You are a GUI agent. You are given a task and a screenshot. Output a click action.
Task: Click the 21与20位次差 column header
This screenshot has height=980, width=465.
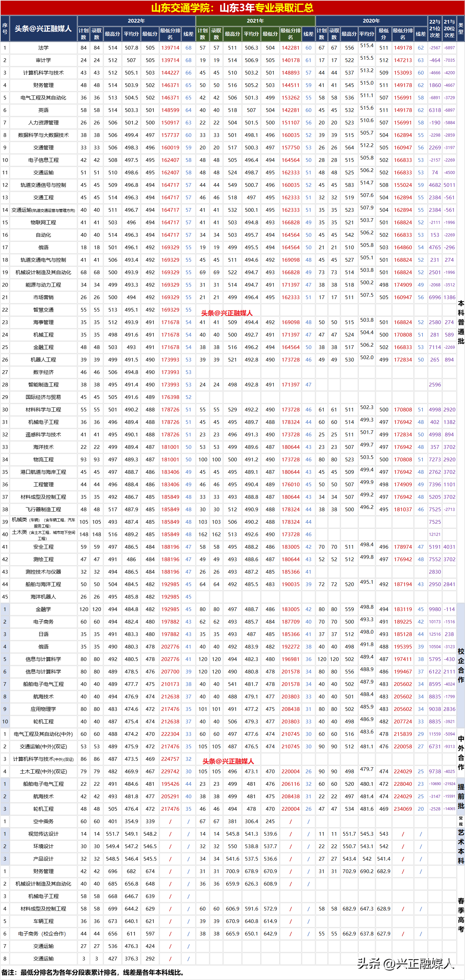point(449,29)
